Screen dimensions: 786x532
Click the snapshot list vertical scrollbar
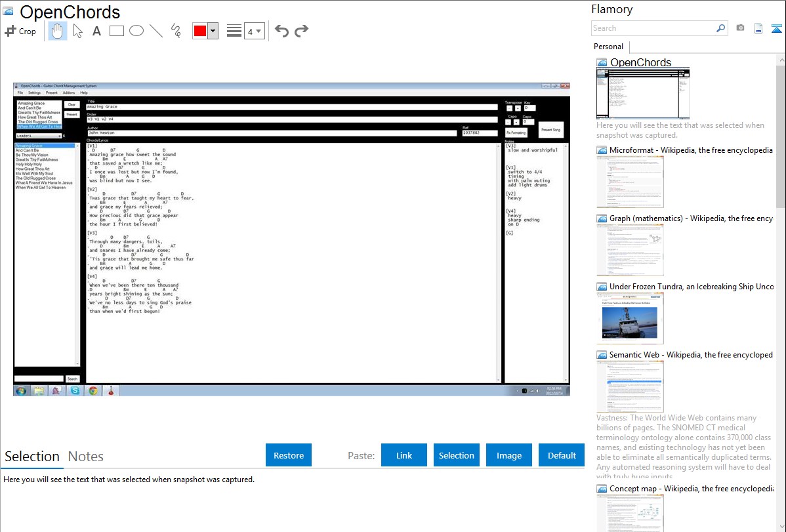pos(781,135)
